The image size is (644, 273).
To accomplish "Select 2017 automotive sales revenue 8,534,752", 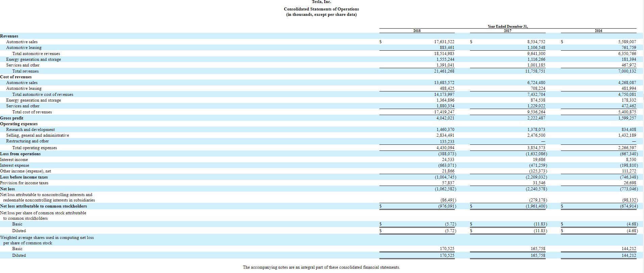I will [536, 42].
